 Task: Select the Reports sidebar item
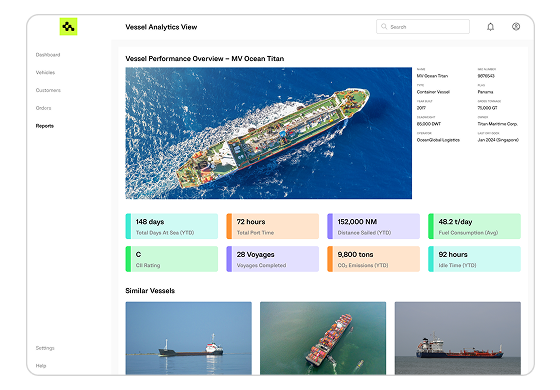click(x=45, y=126)
